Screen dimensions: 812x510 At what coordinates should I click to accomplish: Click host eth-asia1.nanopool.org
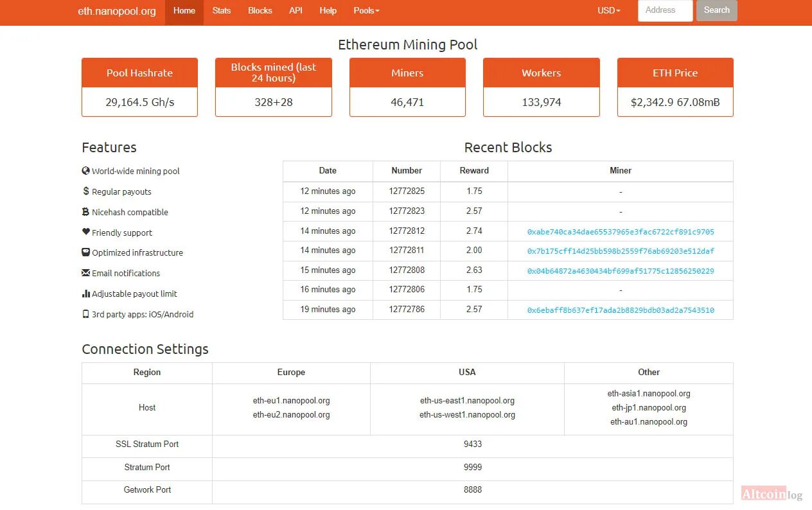tap(649, 393)
